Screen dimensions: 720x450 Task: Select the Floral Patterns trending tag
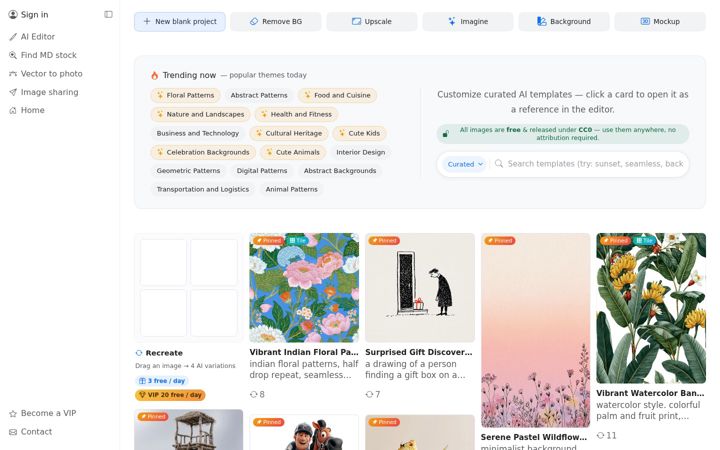tap(186, 96)
